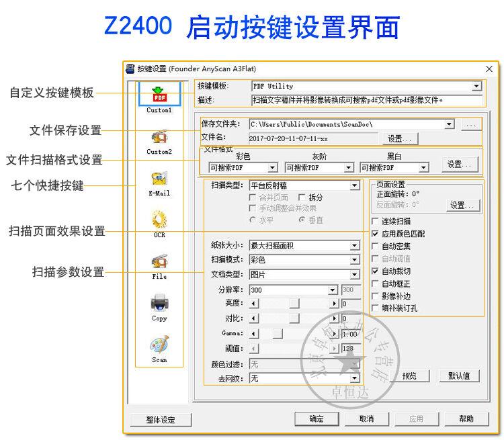Image resolution: width=504 pixels, height=440 pixels.
Task: Open the 黑白 file format dropdown
Action: [424, 167]
